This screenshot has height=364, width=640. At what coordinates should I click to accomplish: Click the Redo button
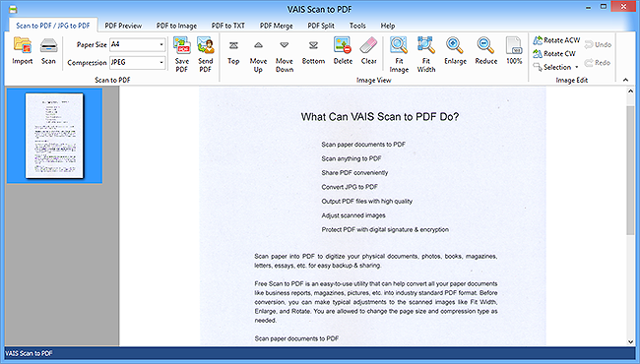598,63
